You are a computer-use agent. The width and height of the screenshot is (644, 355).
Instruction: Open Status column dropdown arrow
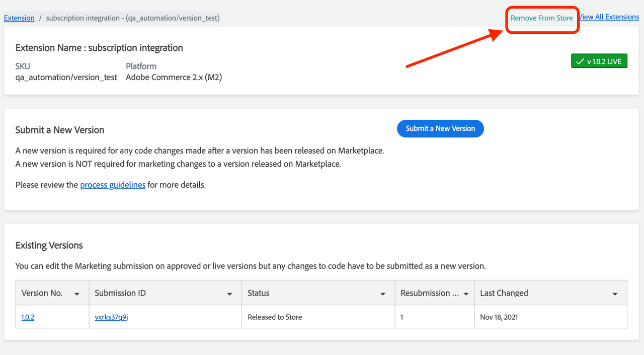383,294
